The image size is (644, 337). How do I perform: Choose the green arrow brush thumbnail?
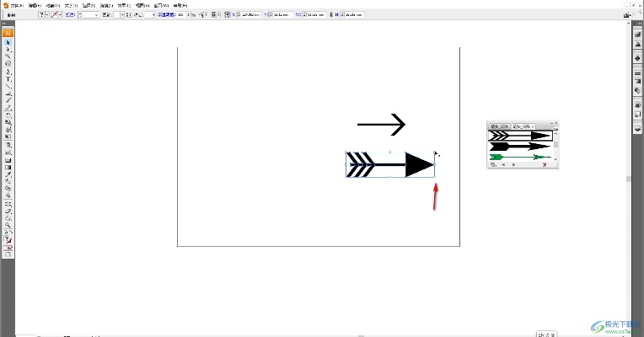(x=520, y=157)
